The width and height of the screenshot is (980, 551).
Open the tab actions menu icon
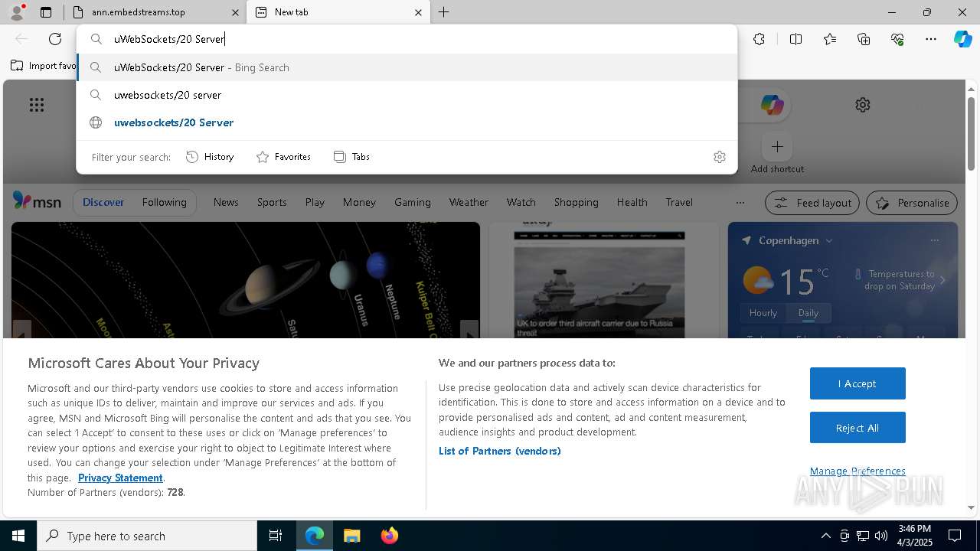click(46, 12)
